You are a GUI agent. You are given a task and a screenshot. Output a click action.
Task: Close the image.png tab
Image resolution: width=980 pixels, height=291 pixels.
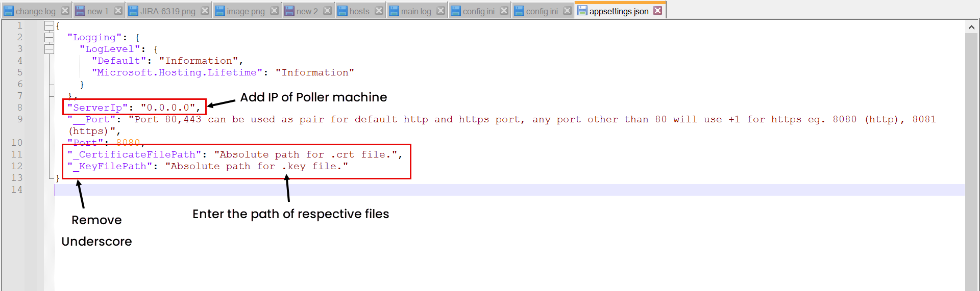[274, 11]
